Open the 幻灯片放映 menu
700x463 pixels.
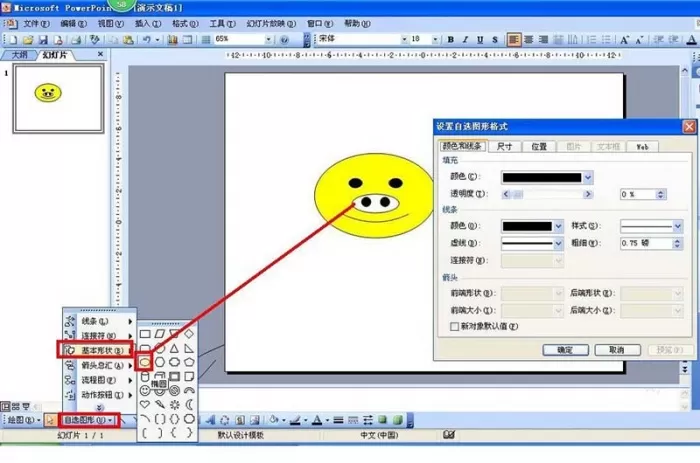click(x=271, y=24)
